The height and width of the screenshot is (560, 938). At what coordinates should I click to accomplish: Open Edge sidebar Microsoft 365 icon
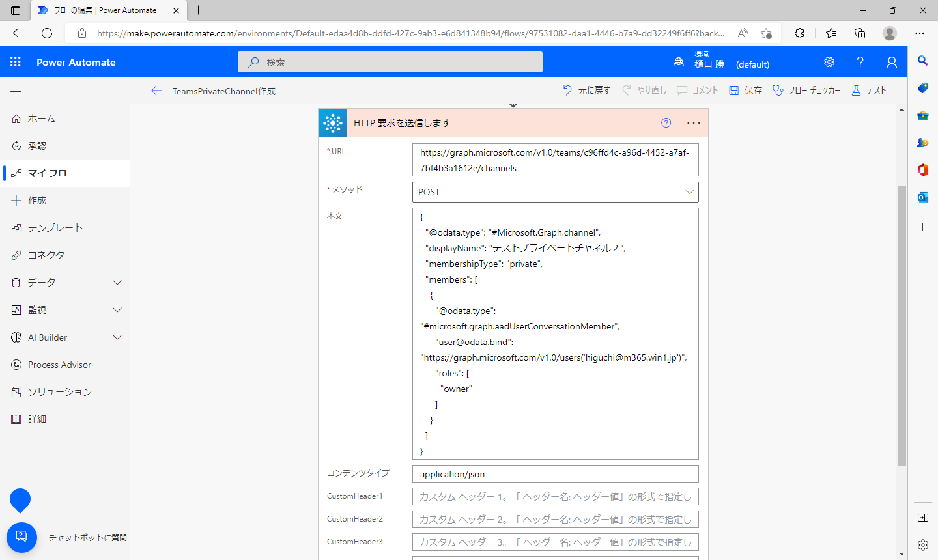(922, 170)
